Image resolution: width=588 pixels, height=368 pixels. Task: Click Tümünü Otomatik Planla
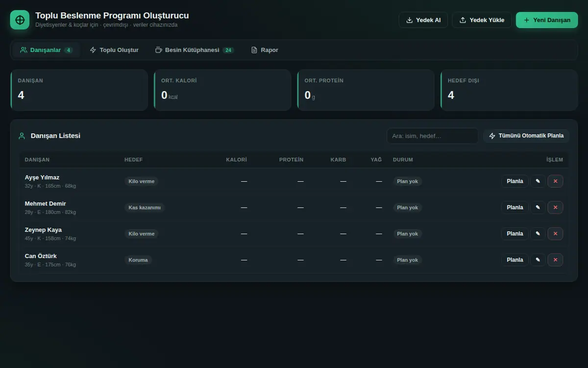pos(526,136)
